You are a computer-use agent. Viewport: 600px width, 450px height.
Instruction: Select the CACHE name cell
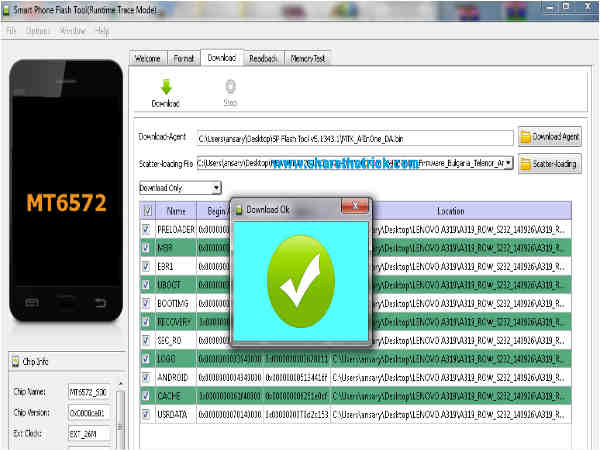click(176, 396)
